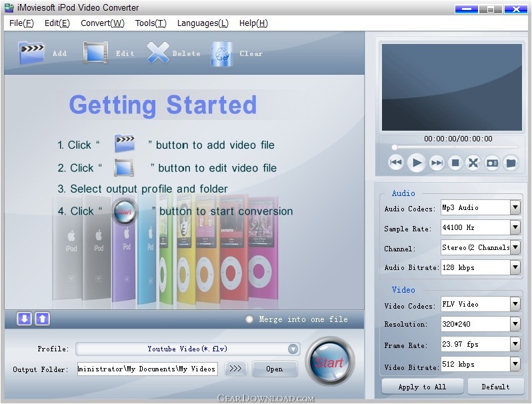
Task: Open the Convert menu
Action: click(103, 23)
